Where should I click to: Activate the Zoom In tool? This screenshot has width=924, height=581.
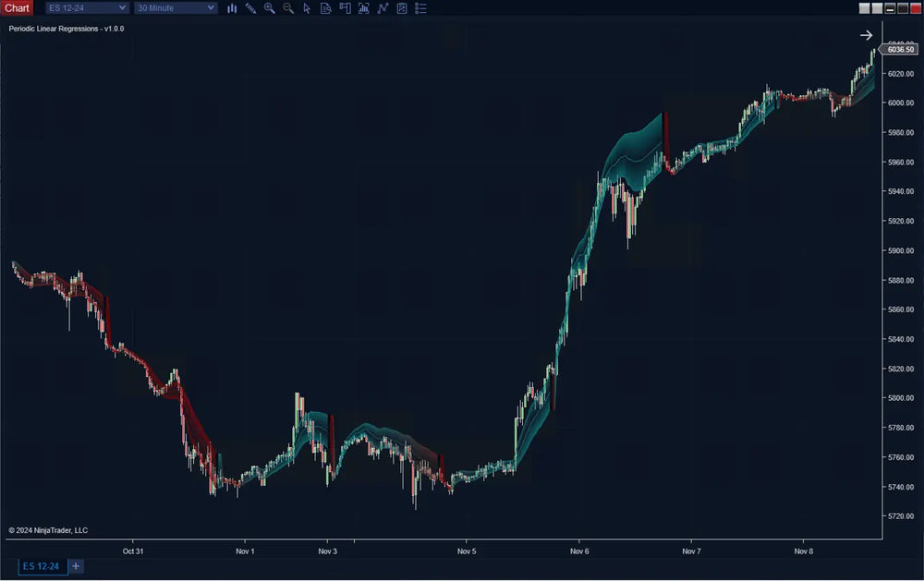tap(269, 8)
